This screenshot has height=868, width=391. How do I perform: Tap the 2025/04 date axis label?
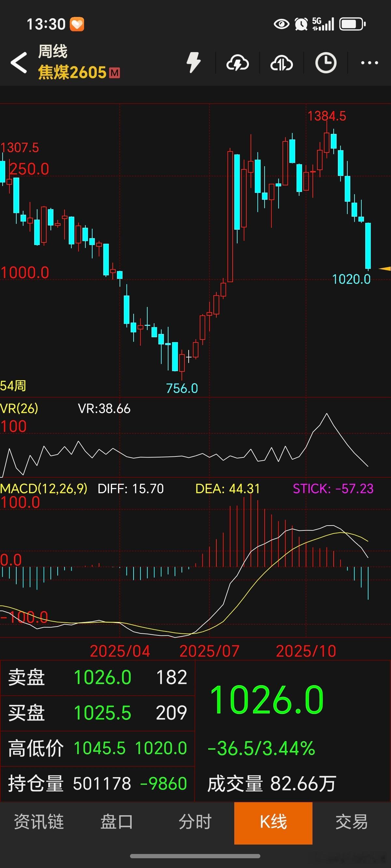pyautogui.click(x=120, y=651)
